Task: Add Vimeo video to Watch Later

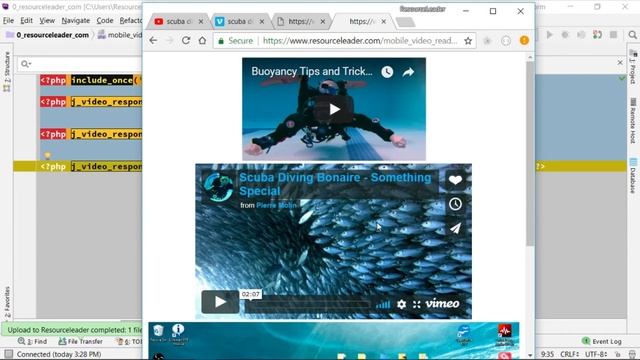Action: 455,204
